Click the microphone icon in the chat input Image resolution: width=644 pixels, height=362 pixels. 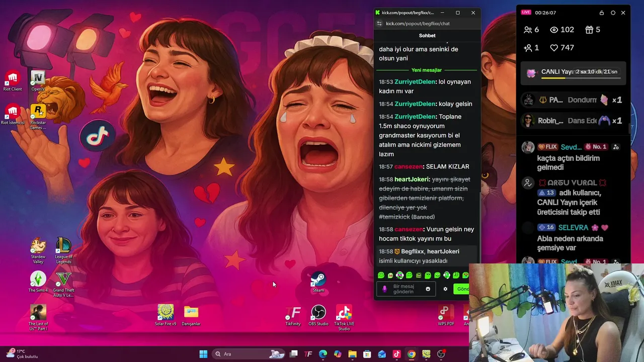(x=385, y=289)
